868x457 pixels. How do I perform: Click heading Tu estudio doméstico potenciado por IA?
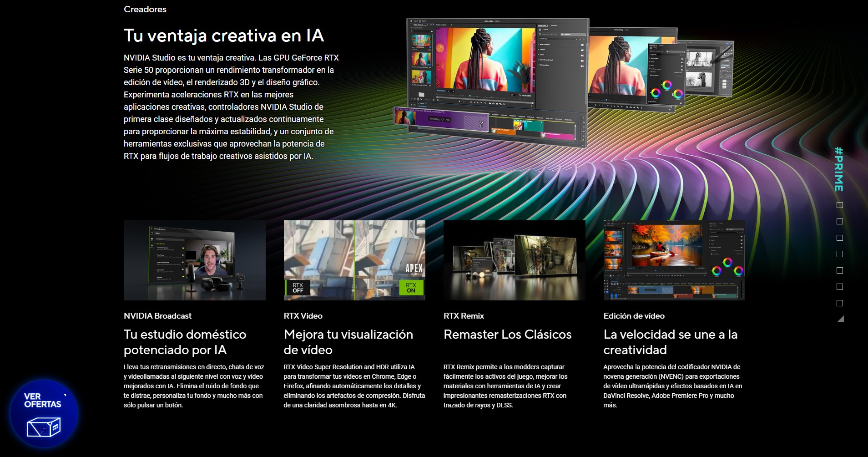(x=185, y=342)
